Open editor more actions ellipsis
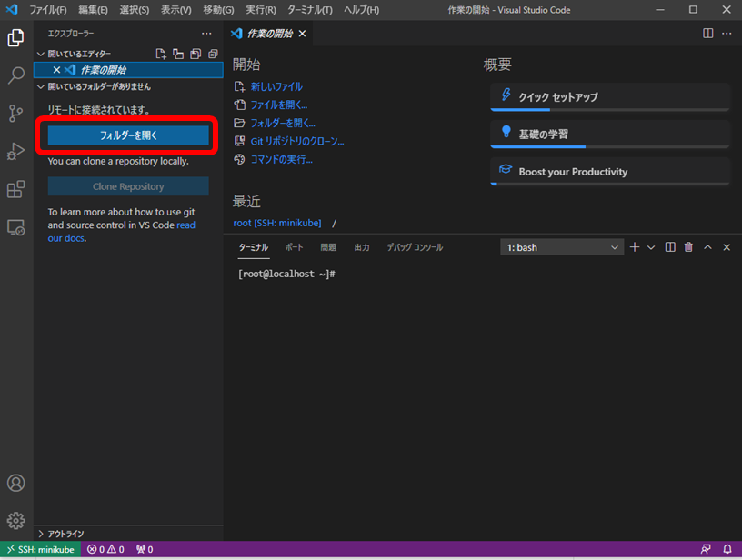The image size is (742, 560). [x=727, y=33]
